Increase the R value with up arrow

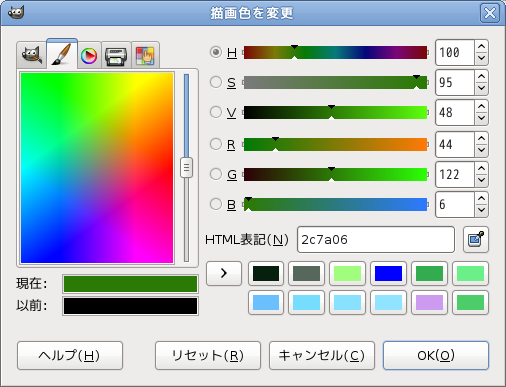[x=481, y=138]
